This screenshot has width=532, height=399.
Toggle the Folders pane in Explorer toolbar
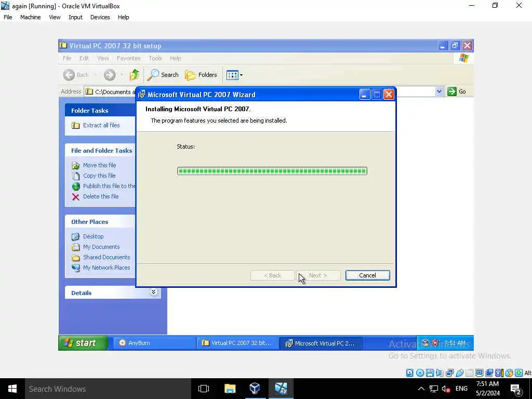tap(201, 75)
